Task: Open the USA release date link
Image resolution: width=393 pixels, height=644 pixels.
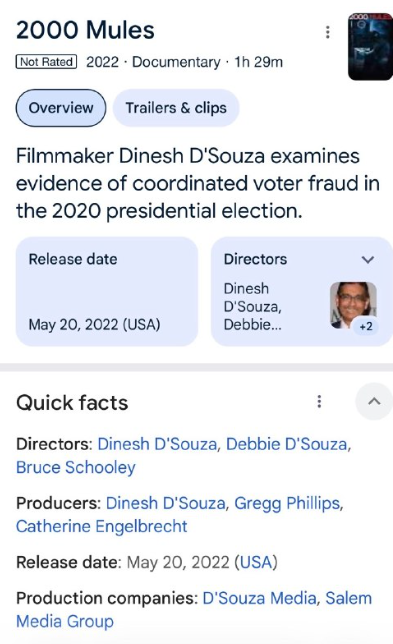Action: point(256,562)
